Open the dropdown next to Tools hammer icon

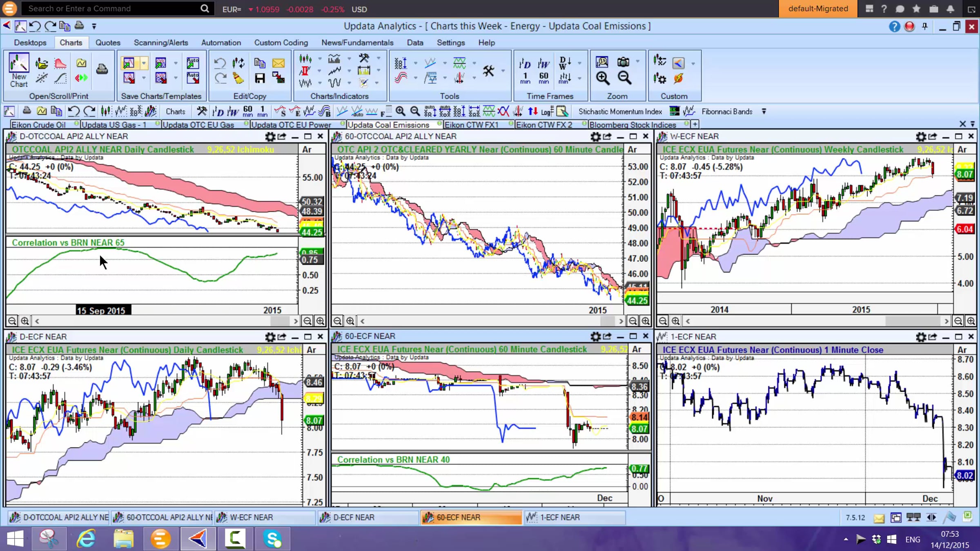(503, 71)
